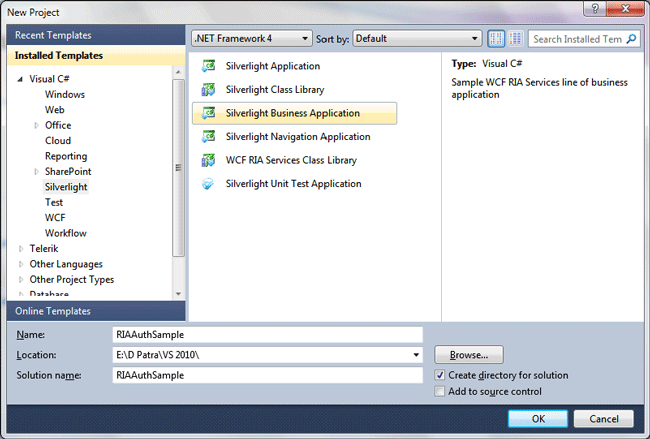Expand the Telerik tree node

point(21,249)
